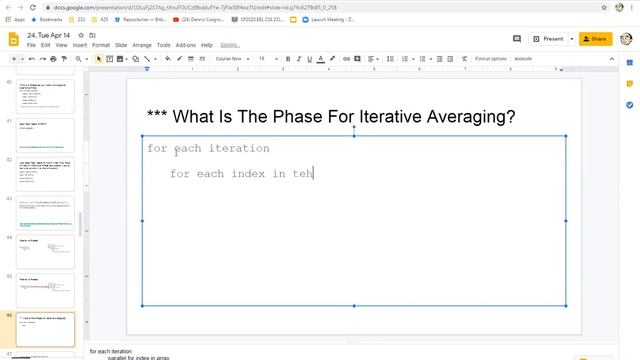Click the Google Slides home logo
640x360 pixels.
13,40
